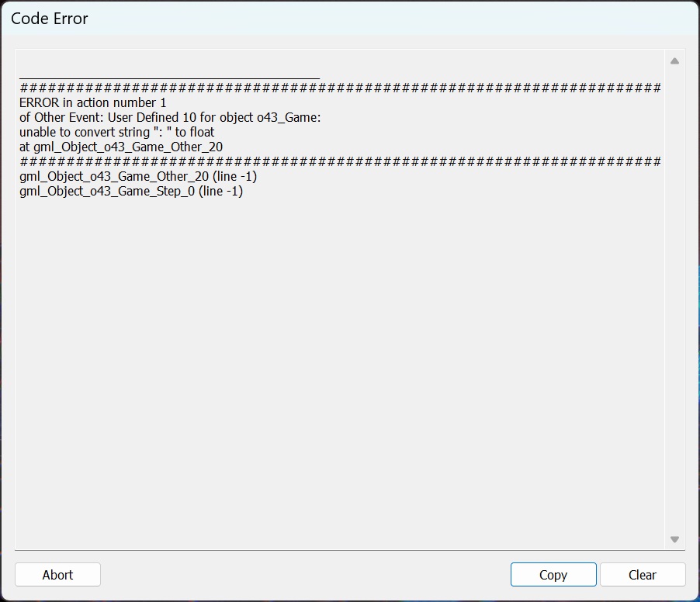The height and width of the screenshot is (602, 700).
Task: Click the 'at gml_Object_o43_Game_Other_20' line
Action: point(121,147)
